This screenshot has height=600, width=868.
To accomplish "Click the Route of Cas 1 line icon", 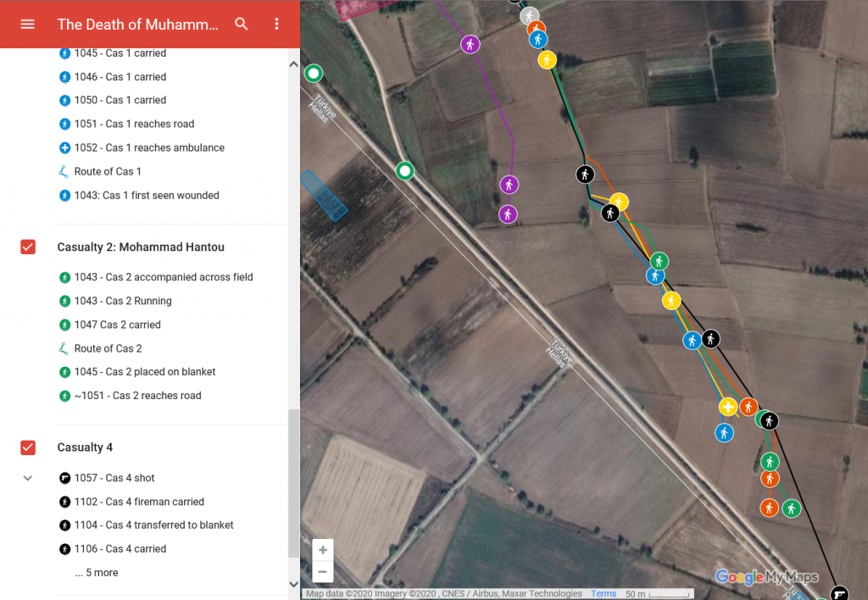I will tap(64, 171).
